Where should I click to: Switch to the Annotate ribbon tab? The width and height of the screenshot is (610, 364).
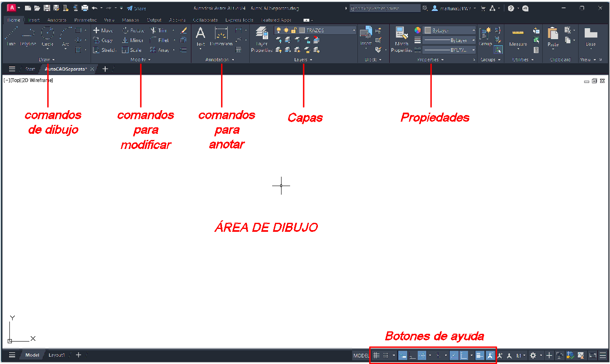tap(57, 20)
